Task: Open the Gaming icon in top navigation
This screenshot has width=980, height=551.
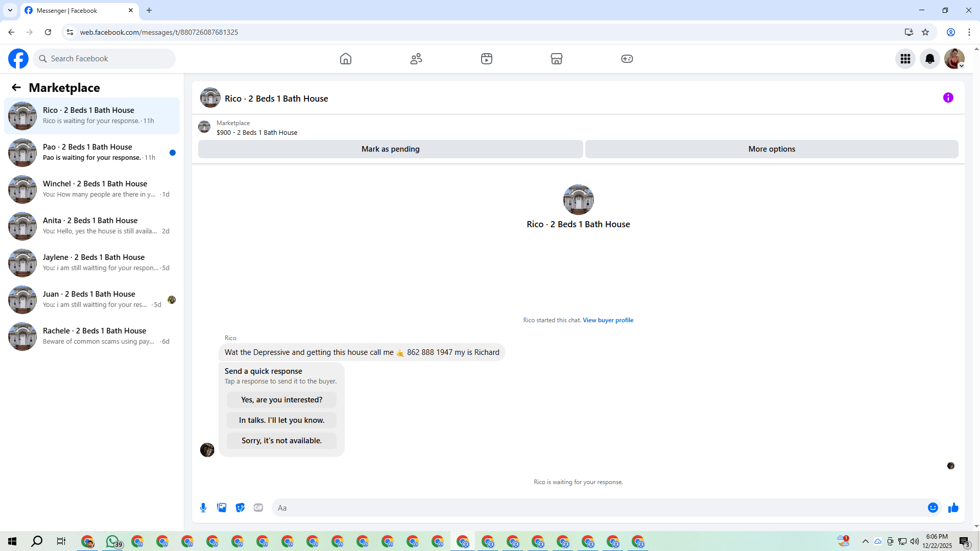Action: pyautogui.click(x=627, y=59)
